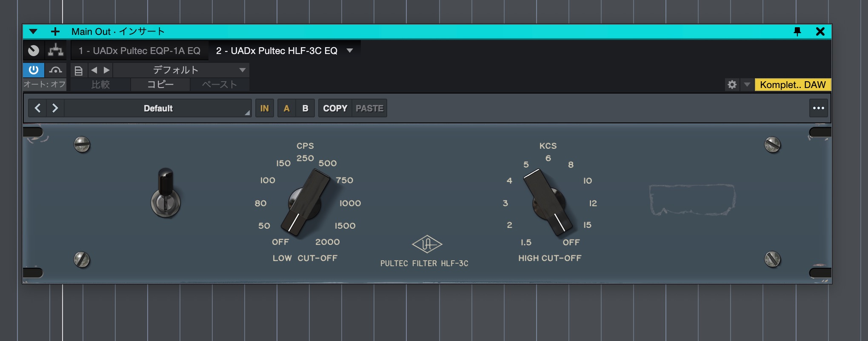Screen dimensions: 868x341
Task: Set high cut-off to 1.5 KCS
Action: [526, 242]
